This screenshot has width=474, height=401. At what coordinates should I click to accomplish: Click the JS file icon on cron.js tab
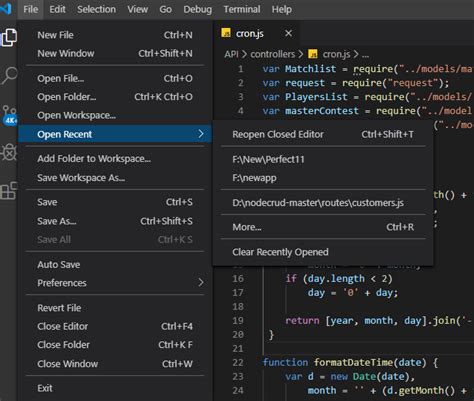click(x=226, y=33)
